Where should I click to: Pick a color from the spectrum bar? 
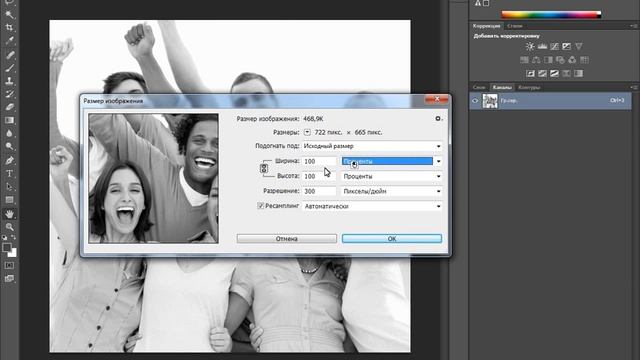[x=551, y=15]
